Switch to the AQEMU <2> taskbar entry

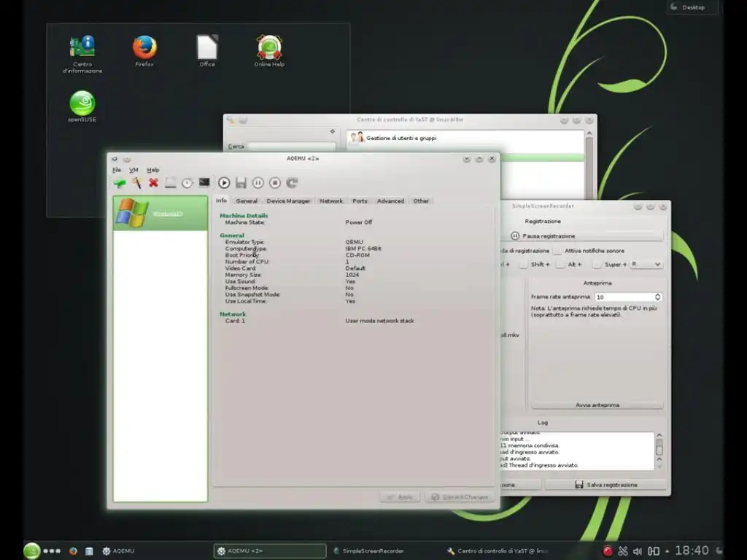click(x=270, y=551)
